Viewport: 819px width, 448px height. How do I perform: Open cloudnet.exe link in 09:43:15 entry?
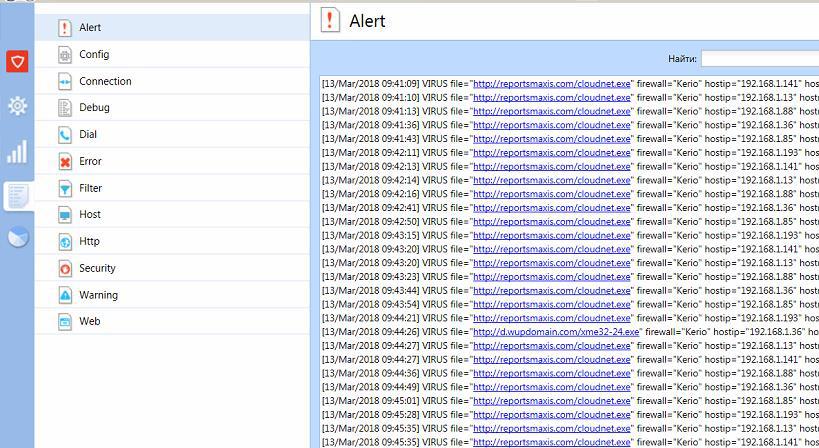552,235
